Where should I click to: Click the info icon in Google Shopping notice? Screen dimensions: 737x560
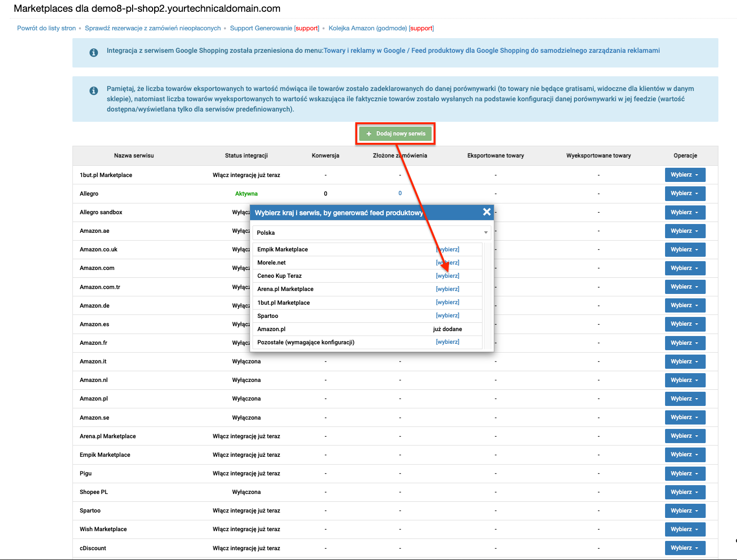coord(93,52)
